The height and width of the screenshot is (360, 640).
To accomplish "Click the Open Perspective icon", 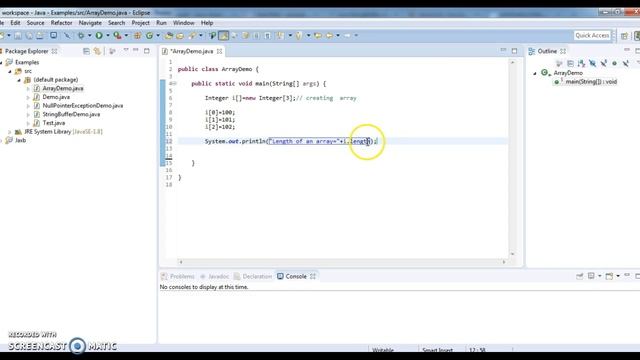I will pos(624,36).
